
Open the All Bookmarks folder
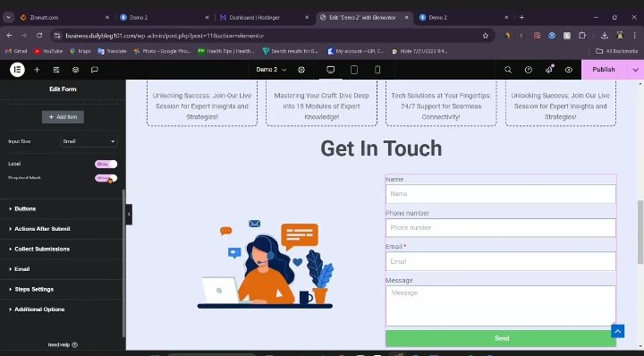616,51
